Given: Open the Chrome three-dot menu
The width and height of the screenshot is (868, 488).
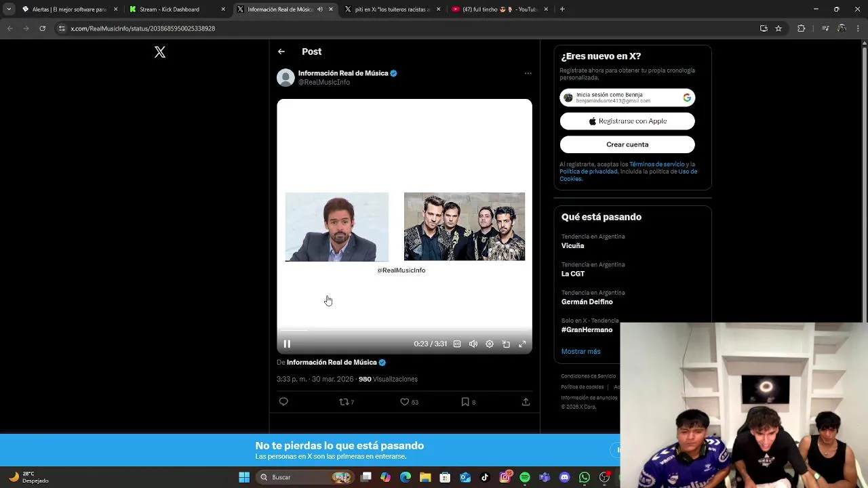Looking at the screenshot, I should pos(859,28).
